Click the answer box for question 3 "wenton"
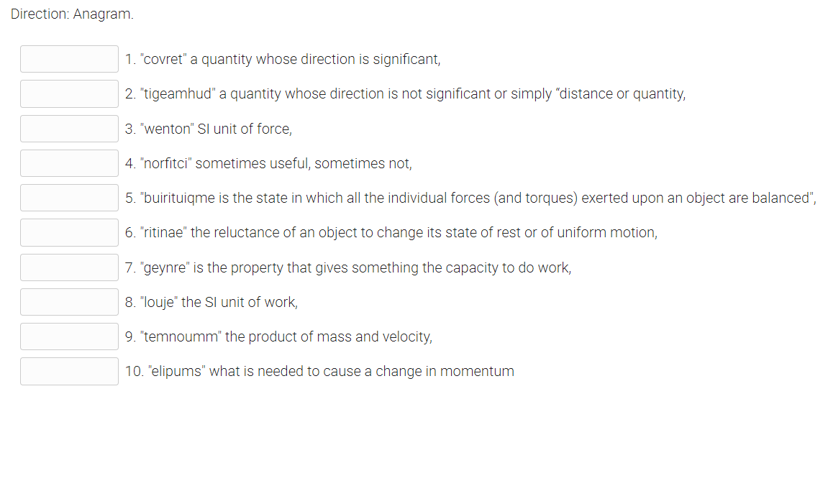The image size is (828, 504). [69, 128]
